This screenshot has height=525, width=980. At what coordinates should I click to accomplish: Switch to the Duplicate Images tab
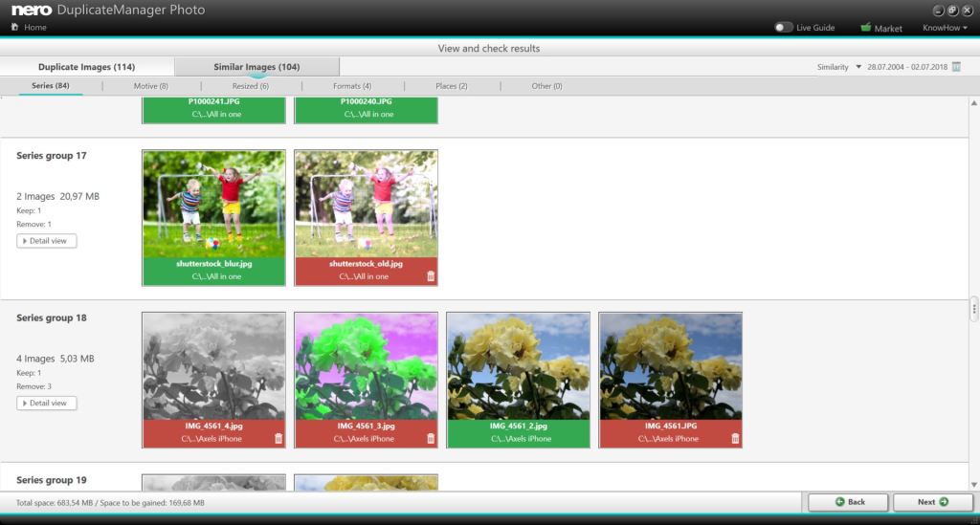coord(86,67)
